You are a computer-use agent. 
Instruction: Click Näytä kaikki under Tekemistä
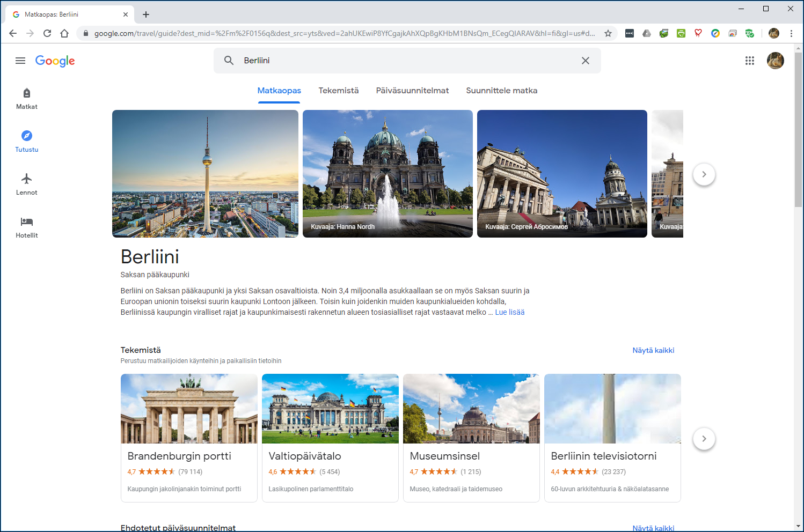pos(653,350)
